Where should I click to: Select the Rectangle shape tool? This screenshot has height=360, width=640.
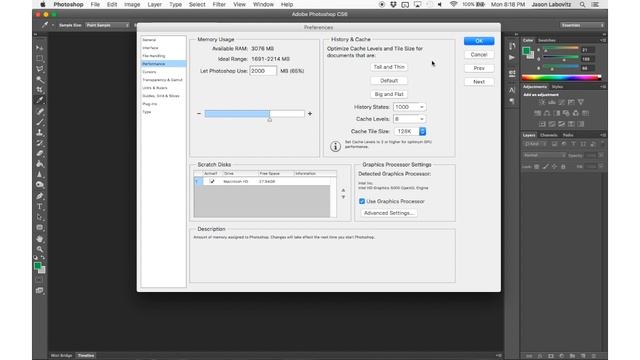pyautogui.click(x=40, y=228)
